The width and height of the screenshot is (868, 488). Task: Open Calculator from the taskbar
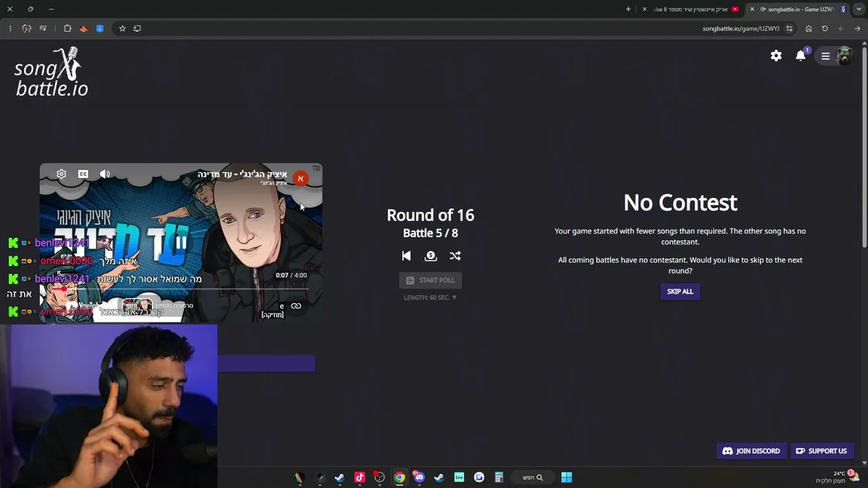[x=498, y=477]
